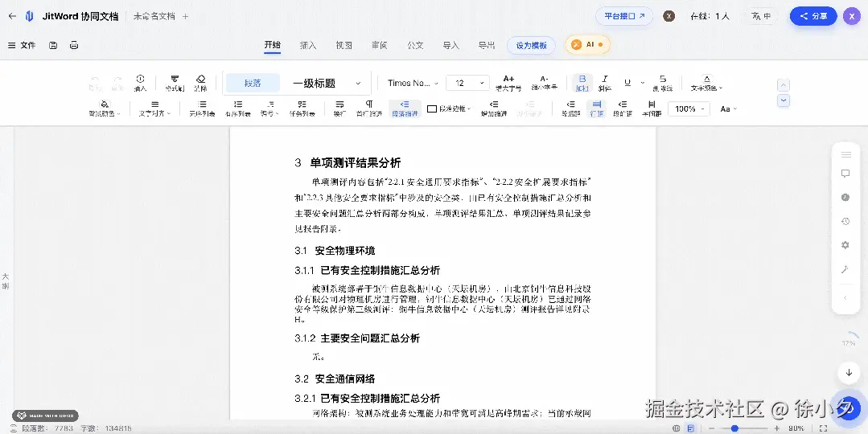
Task: Click the blue 分享 share button
Action: click(813, 16)
